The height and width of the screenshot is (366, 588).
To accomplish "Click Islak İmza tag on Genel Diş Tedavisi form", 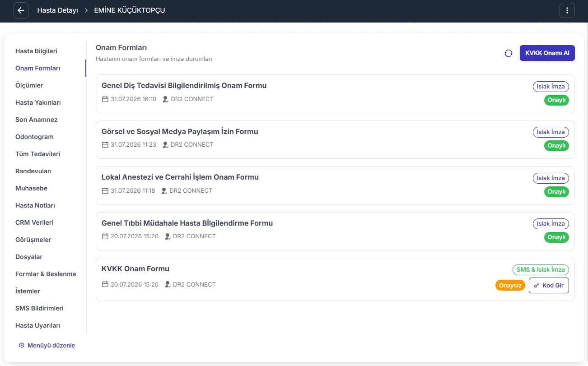I will pyautogui.click(x=551, y=86).
